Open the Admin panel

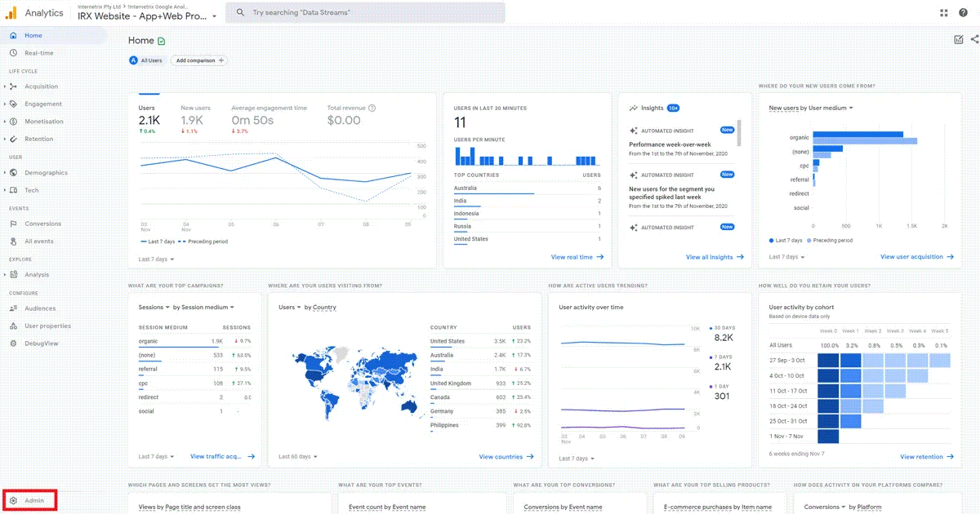click(x=30, y=499)
